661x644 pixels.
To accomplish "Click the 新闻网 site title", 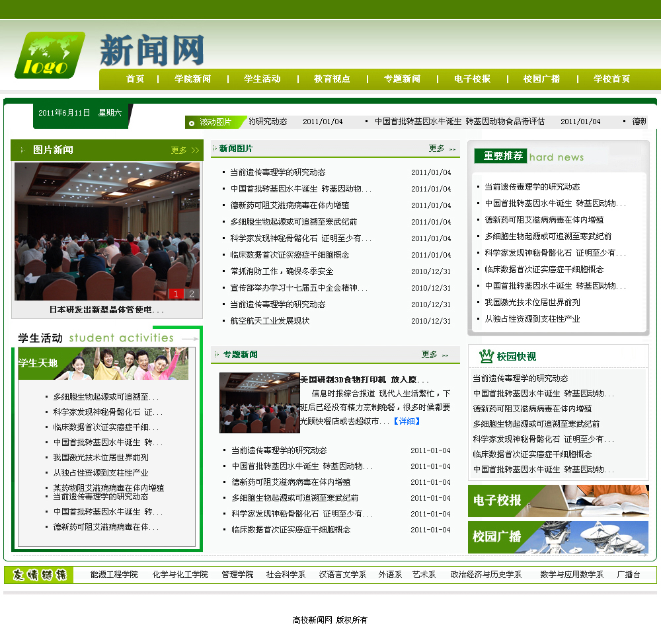I will point(152,51).
